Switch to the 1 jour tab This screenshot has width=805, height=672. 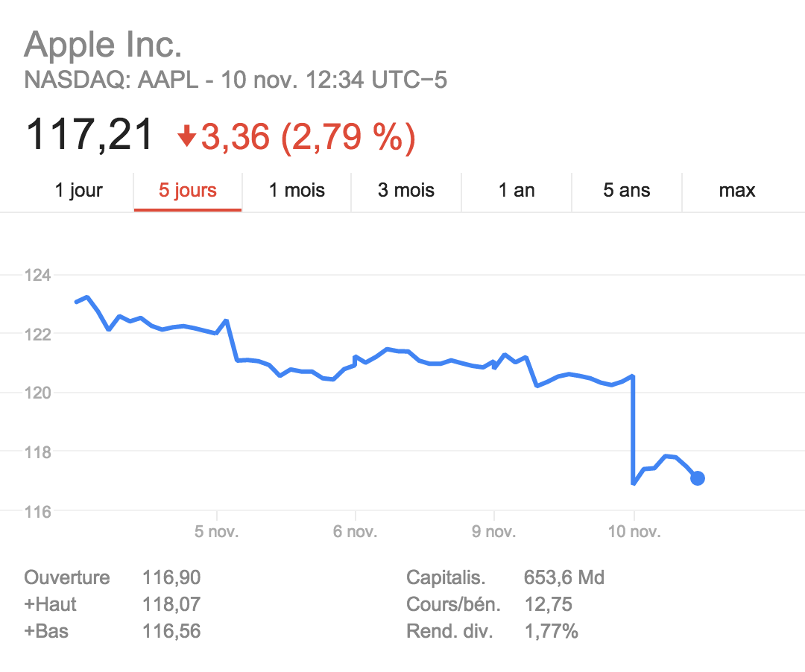(79, 191)
